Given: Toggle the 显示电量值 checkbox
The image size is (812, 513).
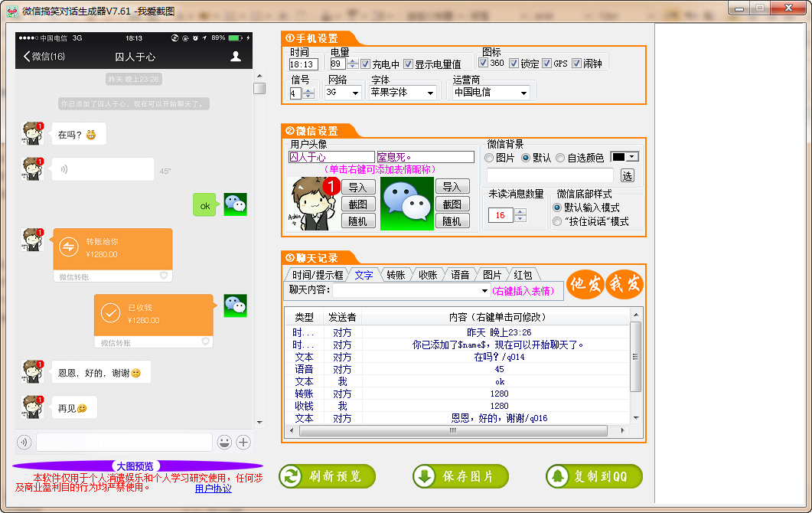Looking at the screenshot, I should click(x=408, y=64).
